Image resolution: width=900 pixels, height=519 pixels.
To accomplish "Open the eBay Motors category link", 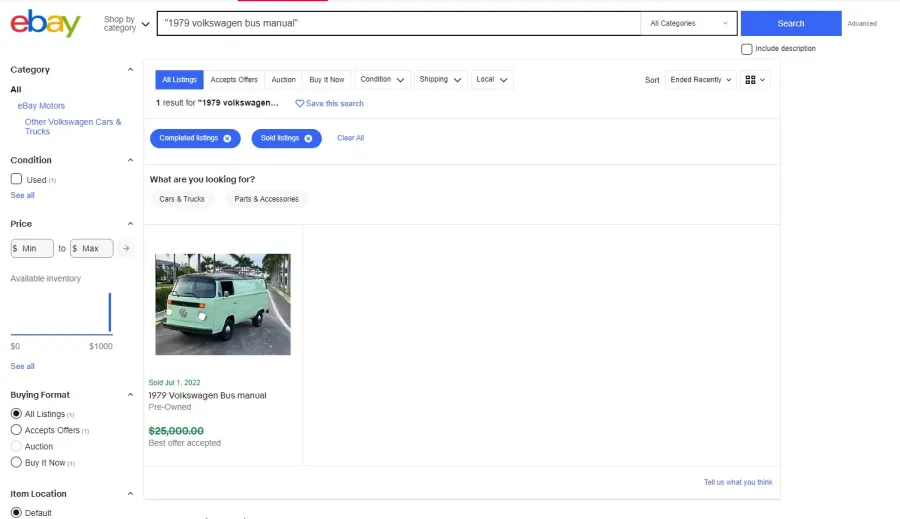I will pyautogui.click(x=41, y=106).
